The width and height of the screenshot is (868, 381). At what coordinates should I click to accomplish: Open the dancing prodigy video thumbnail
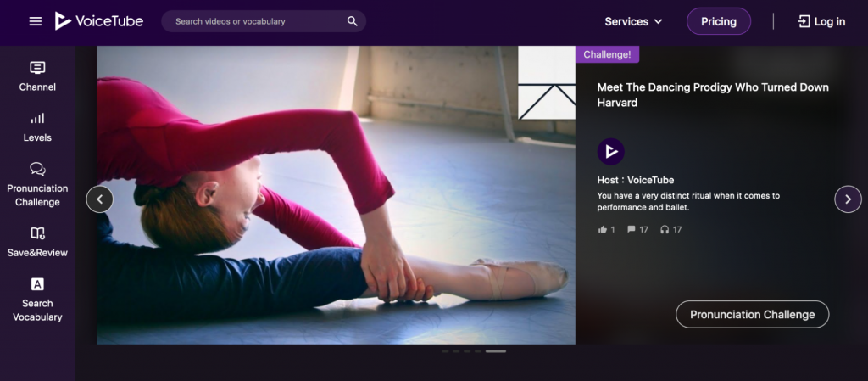pos(336,194)
